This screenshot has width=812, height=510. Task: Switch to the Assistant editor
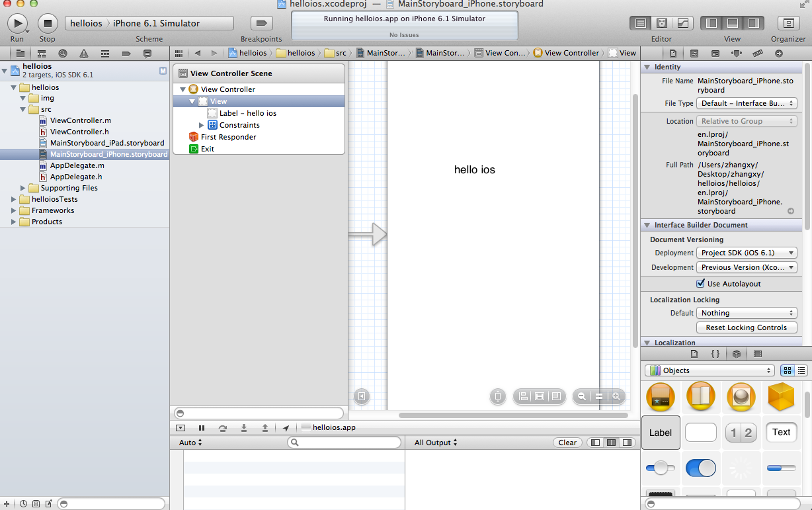pos(661,23)
